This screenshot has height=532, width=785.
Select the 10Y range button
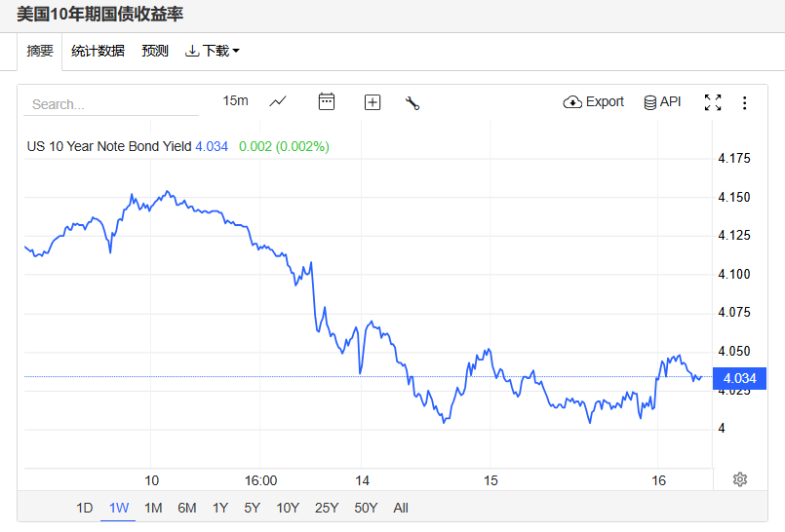pos(288,508)
